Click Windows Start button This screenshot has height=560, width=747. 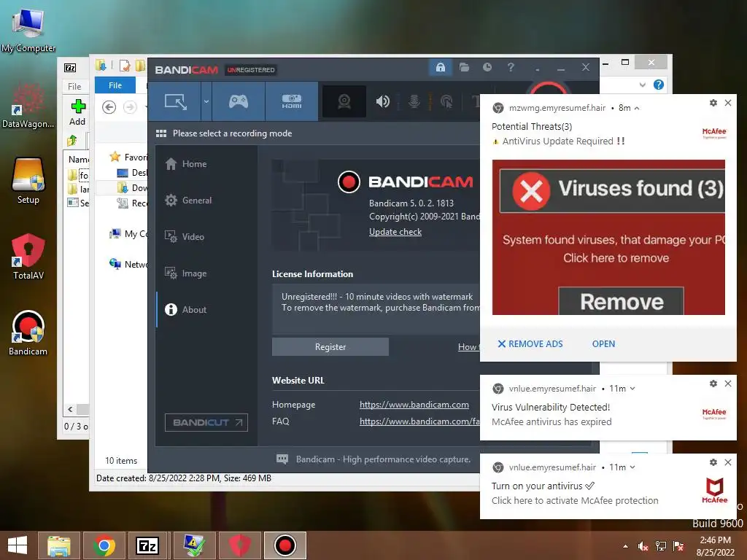pyautogui.click(x=18, y=545)
